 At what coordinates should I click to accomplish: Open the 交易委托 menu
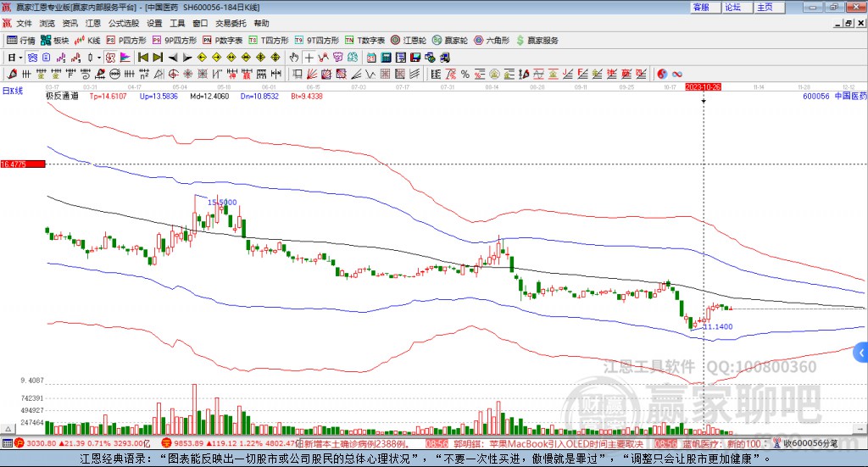coord(231,23)
